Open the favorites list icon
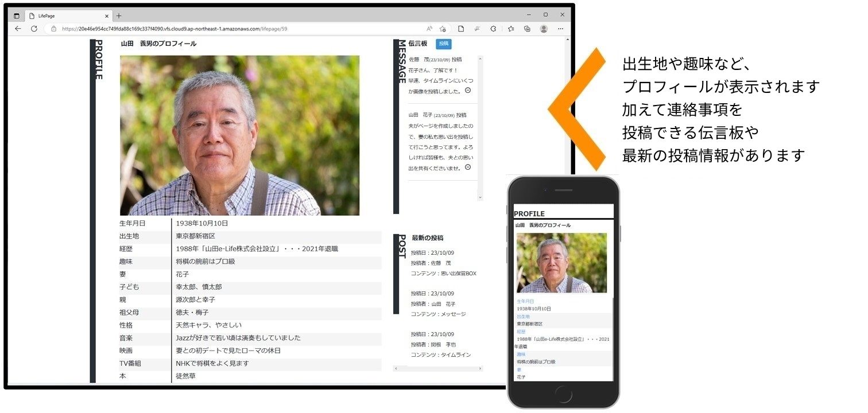Viewport: 868px width, 413px height. tap(510, 29)
